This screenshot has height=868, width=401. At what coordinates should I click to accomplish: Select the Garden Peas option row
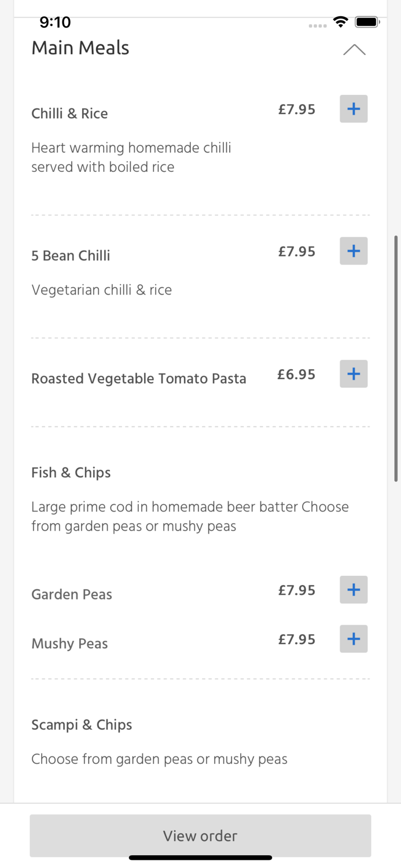71,594
